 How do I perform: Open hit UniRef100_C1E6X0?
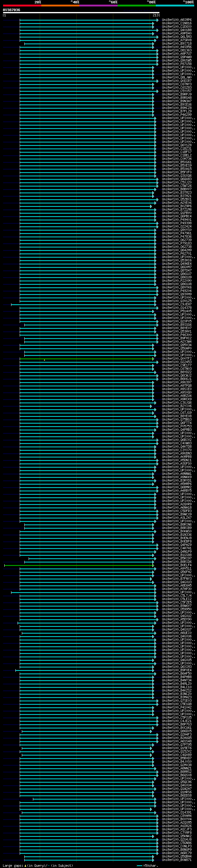177,26
